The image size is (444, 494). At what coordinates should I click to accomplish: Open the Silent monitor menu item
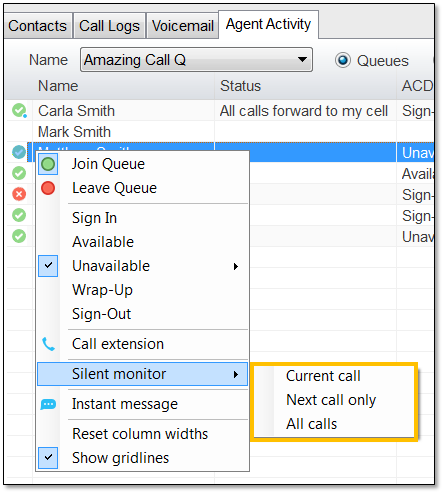pyautogui.click(x=142, y=374)
